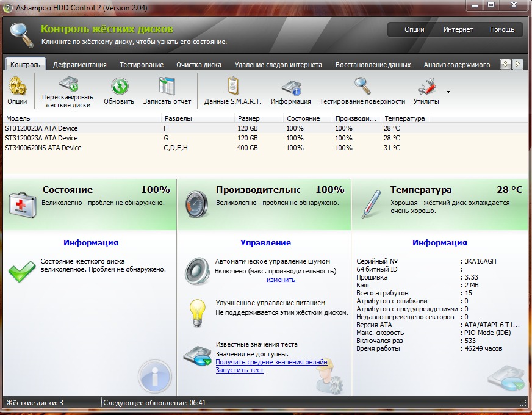This screenshot has height=415, width=532.
Task: Start Тестирование поверхности magnifier icon
Action: [362, 86]
